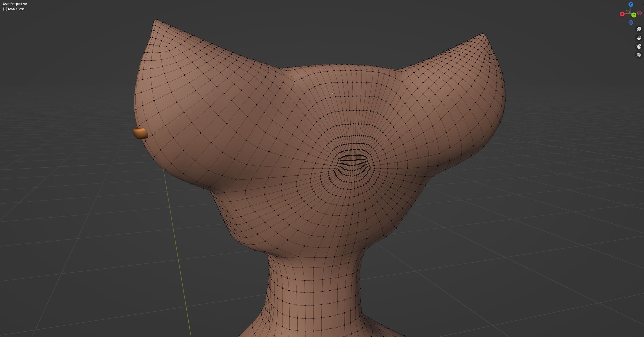Snap view to green Y axis

[x=634, y=15]
